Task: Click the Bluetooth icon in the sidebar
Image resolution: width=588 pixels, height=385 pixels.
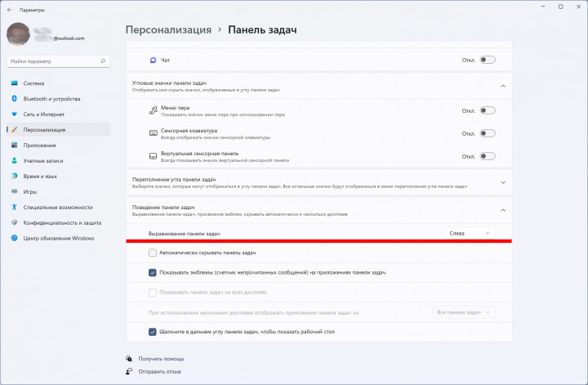Action: 14,99
